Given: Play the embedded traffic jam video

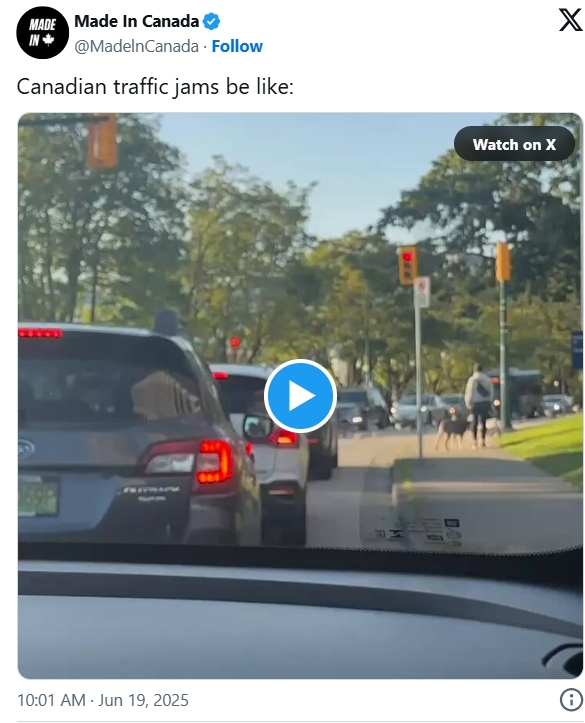Looking at the screenshot, I should [x=300, y=396].
